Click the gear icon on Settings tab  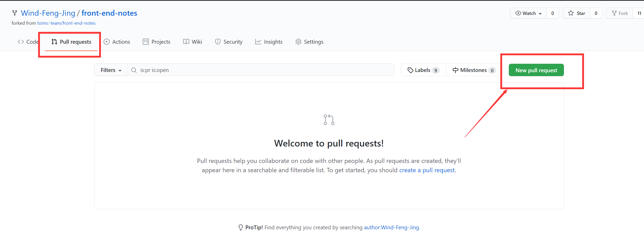tap(298, 42)
